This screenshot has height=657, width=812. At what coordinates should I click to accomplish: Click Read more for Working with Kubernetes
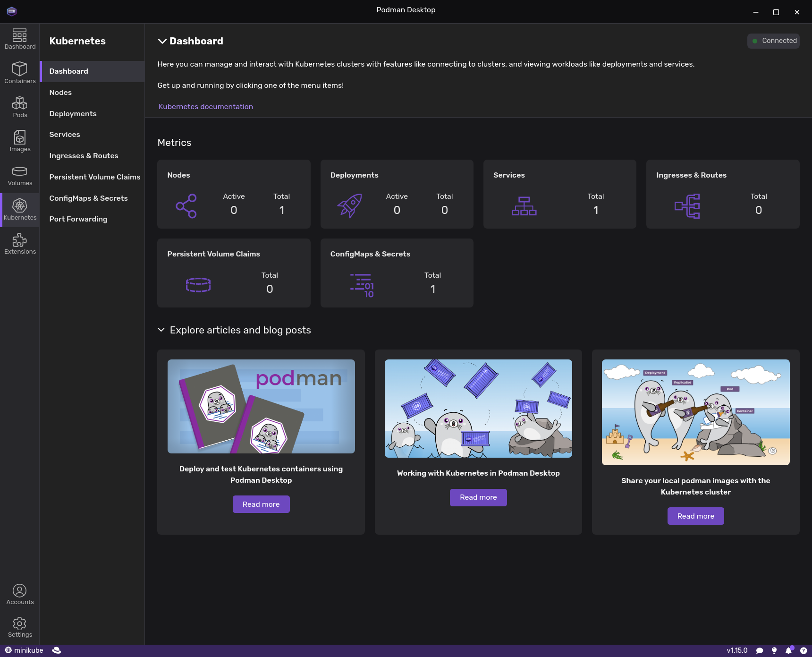(x=478, y=497)
